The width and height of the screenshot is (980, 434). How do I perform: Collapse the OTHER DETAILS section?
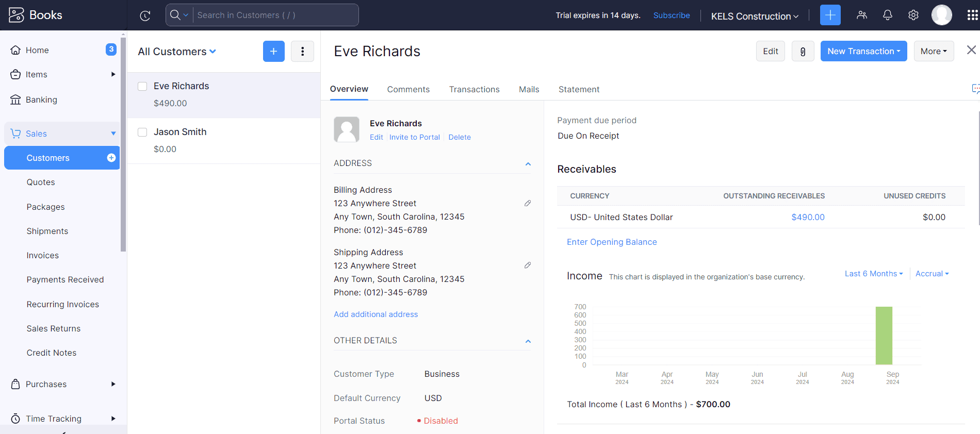pos(528,341)
